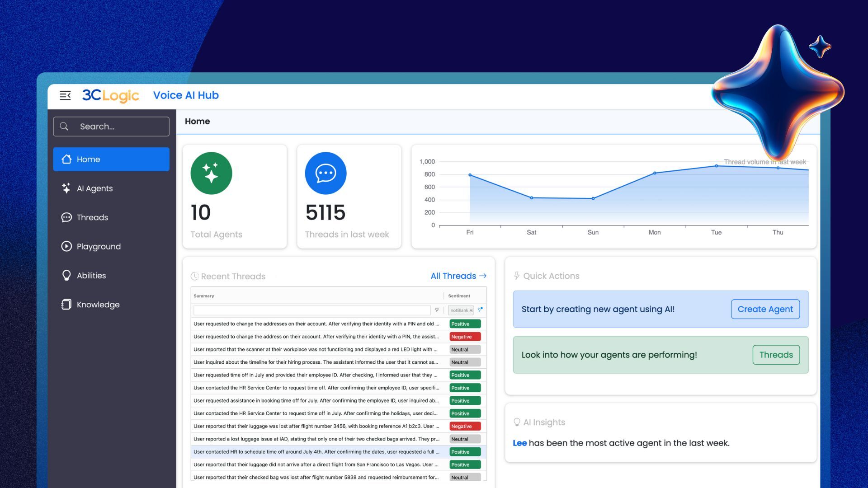Click the search magnifier icon in sidebar

click(64, 127)
